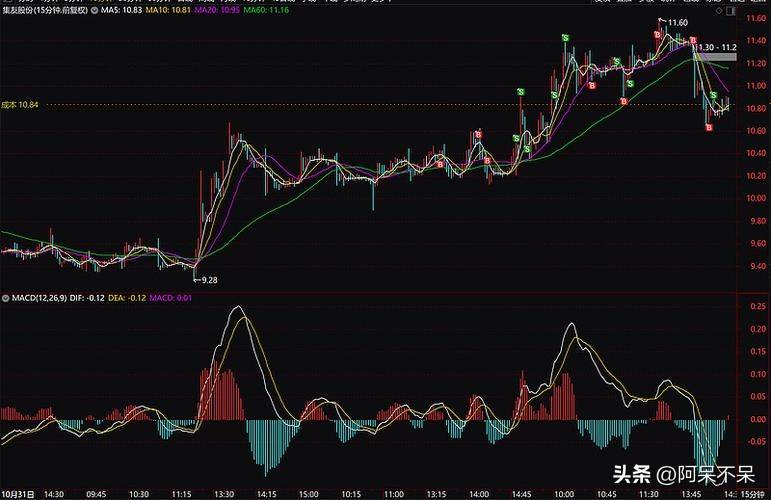Click the 14:45 time axis label
The height and width of the screenshot is (500, 771).
(521, 494)
